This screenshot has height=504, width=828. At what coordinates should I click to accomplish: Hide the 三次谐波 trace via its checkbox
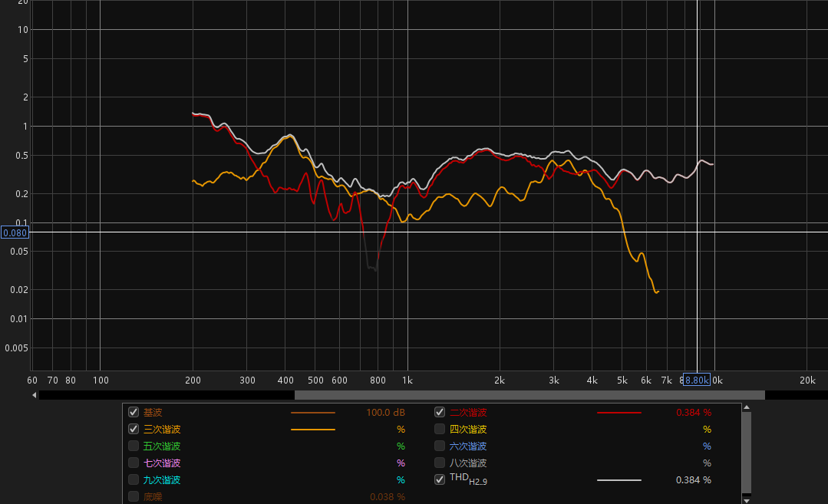point(134,429)
